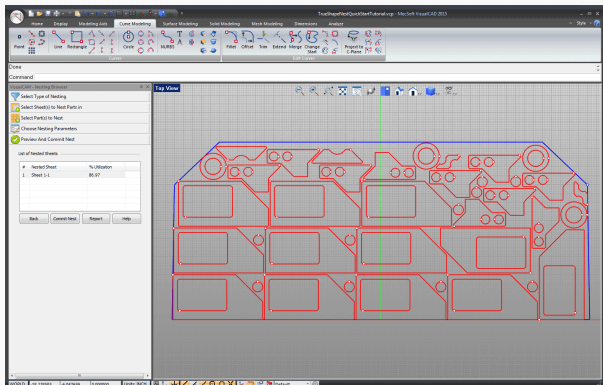Pin the Nesting Browser panel
Screen dimensions: 603x385
coord(141,87)
